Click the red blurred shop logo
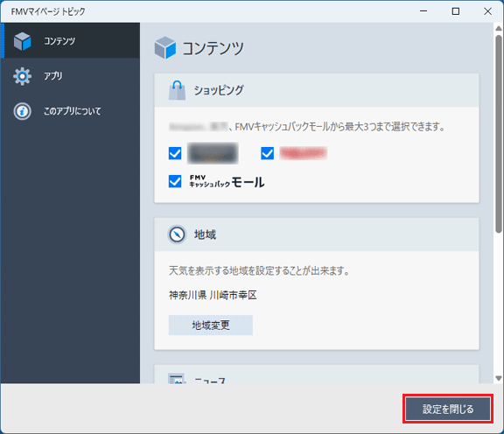 click(304, 153)
